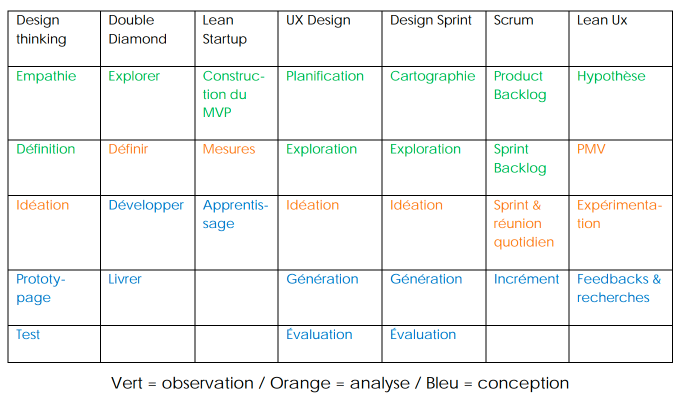The height and width of the screenshot is (401, 683).
Task: Click the Lean Startup header text
Action: 224,30
